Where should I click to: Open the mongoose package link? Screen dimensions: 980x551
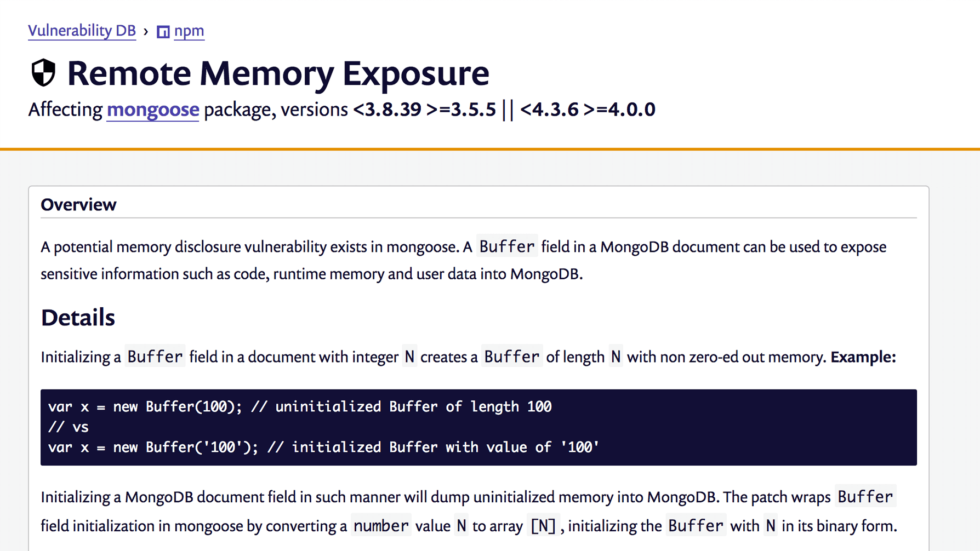[x=152, y=110]
